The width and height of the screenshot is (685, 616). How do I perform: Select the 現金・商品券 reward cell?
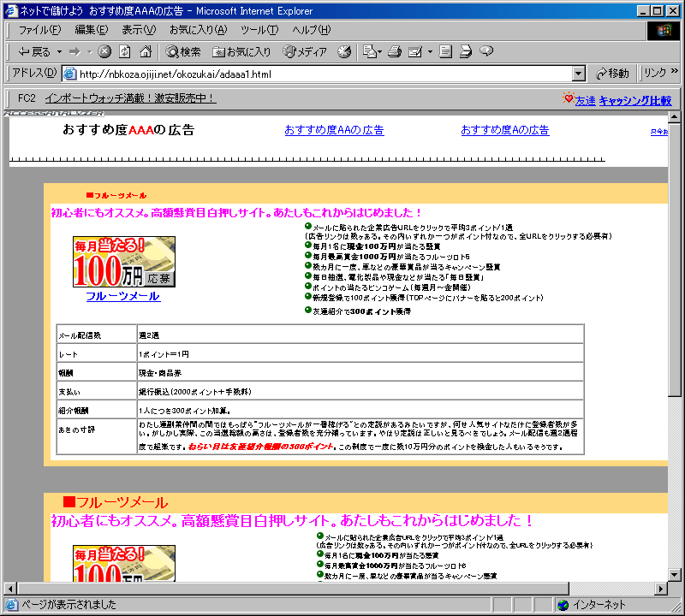tap(360, 373)
